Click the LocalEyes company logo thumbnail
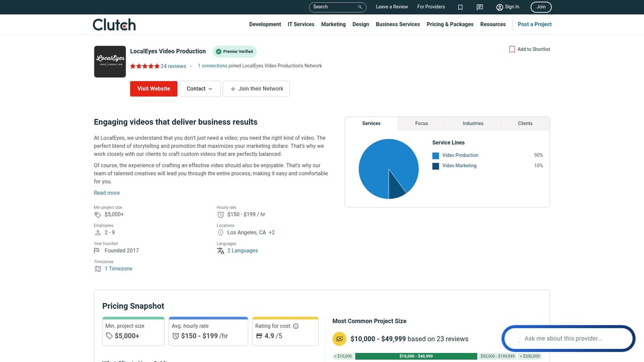Viewport: 644px width, 362px height. 109,62
